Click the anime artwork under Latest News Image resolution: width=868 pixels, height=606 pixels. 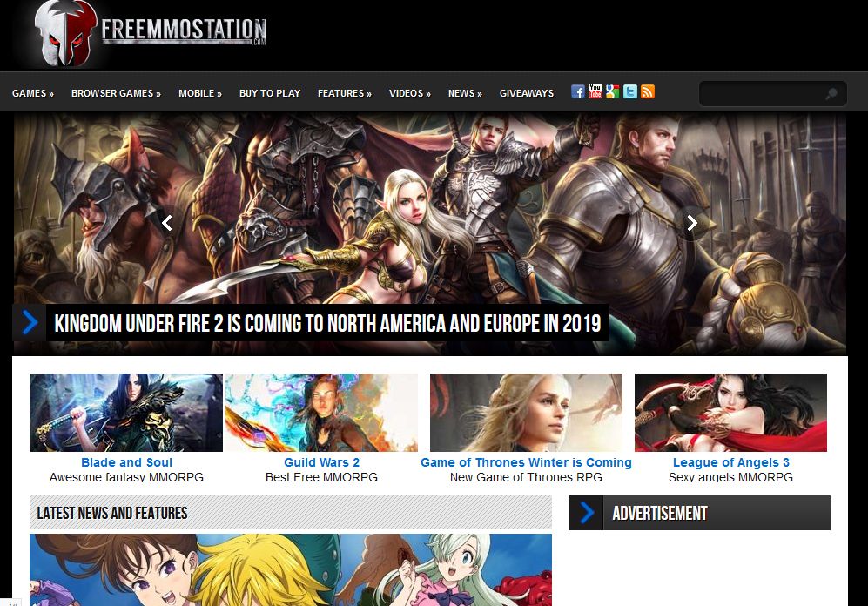coord(291,569)
